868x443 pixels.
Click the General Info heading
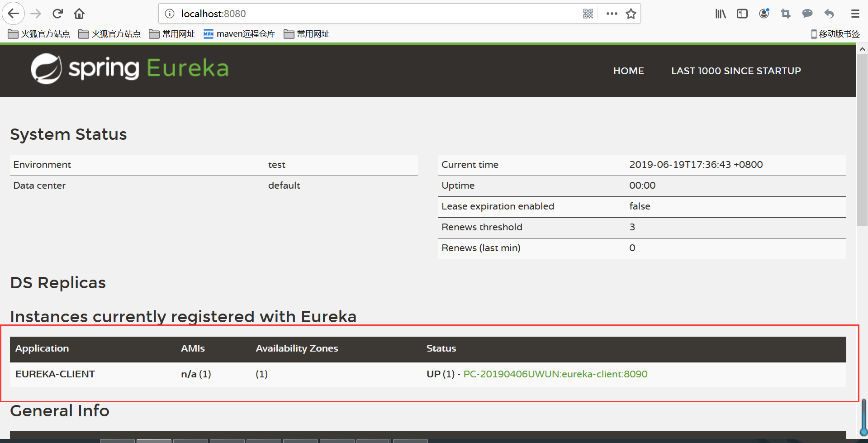click(60, 411)
